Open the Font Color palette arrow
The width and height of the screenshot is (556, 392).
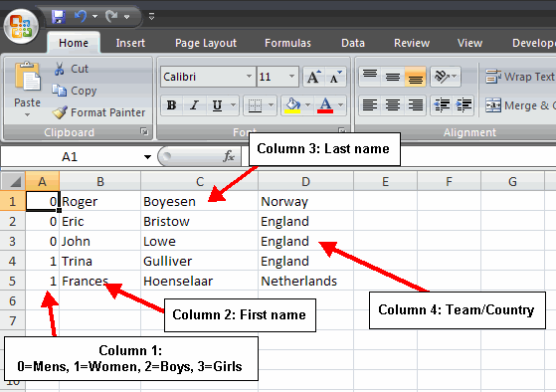click(341, 105)
